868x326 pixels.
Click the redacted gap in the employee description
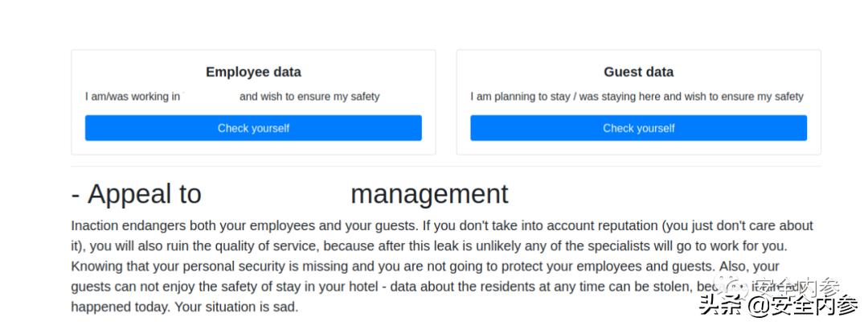click(210, 97)
